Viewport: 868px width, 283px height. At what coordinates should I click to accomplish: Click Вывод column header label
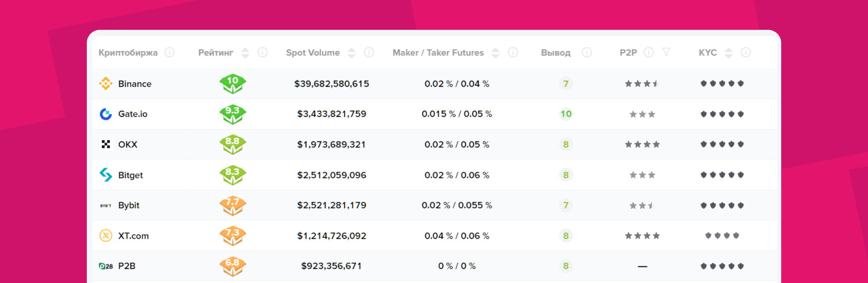point(556,52)
